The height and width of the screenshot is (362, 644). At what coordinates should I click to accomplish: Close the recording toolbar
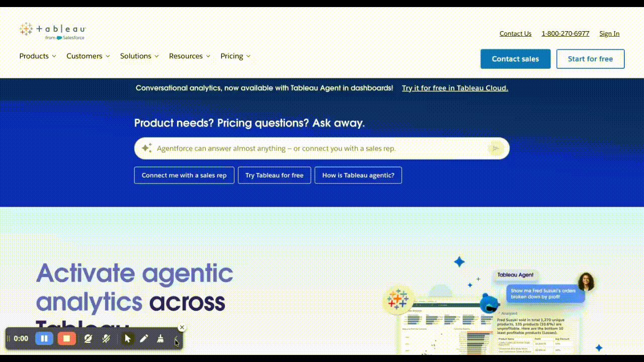point(182,327)
